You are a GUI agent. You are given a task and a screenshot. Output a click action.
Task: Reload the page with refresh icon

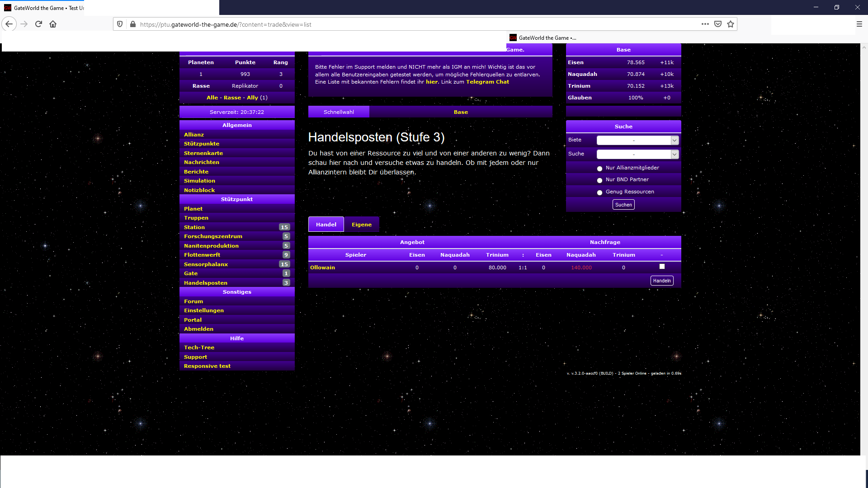[38, 24]
